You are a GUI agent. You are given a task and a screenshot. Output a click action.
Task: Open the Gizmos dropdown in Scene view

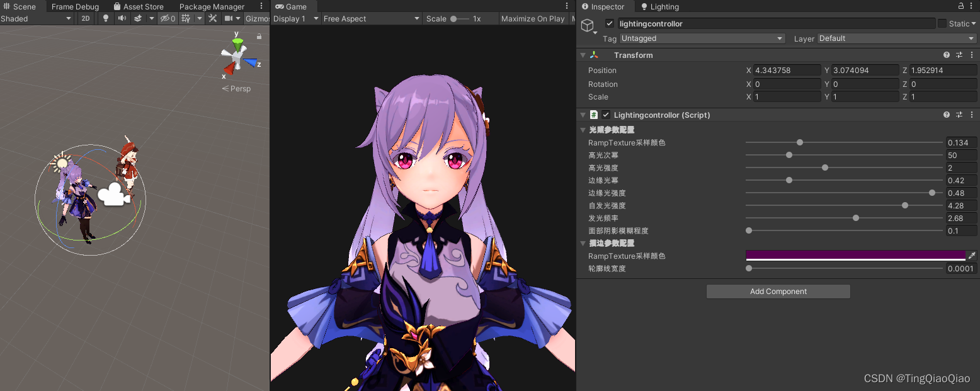(x=257, y=19)
